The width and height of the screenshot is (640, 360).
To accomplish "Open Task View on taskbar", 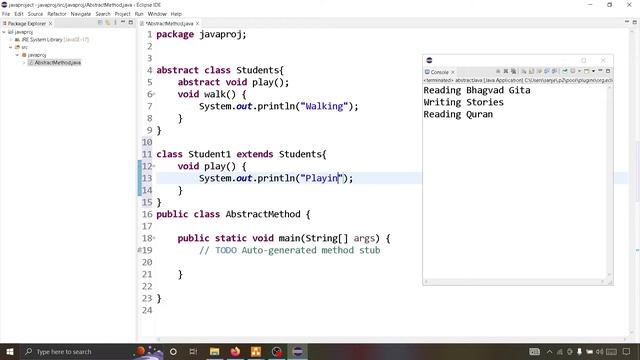I will [193, 351].
